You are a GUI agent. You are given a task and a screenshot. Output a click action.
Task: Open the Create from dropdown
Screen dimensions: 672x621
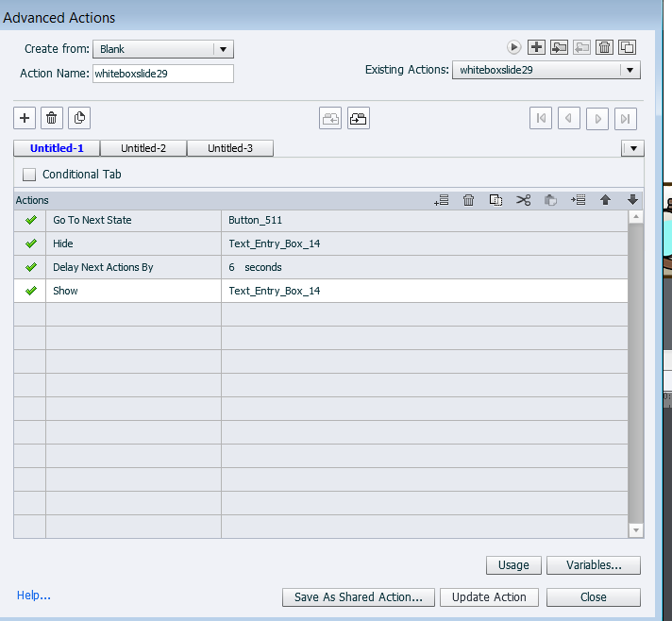click(x=222, y=49)
